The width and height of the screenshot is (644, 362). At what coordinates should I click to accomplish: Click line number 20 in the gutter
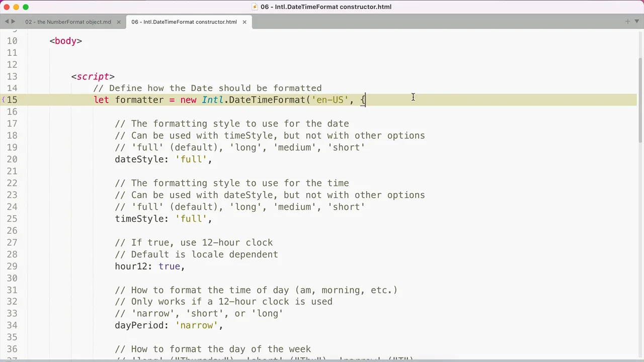tap(12, 159)
